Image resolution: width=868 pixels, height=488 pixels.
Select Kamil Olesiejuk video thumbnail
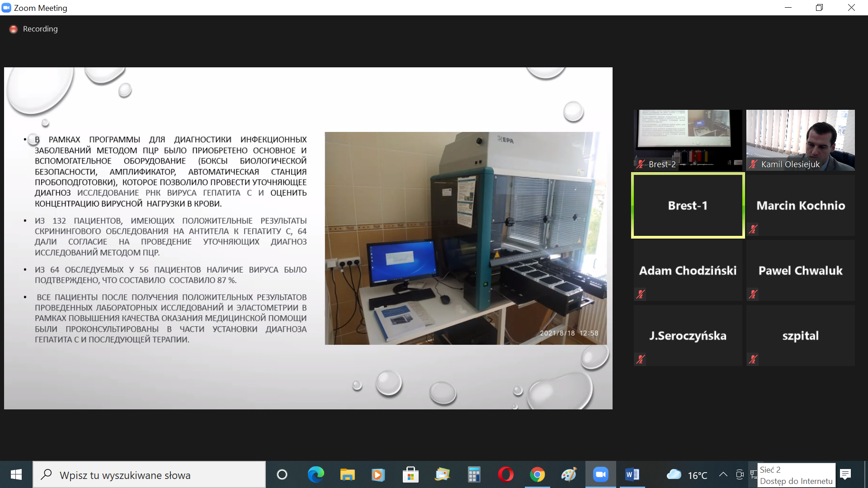[x=800, y=140]
